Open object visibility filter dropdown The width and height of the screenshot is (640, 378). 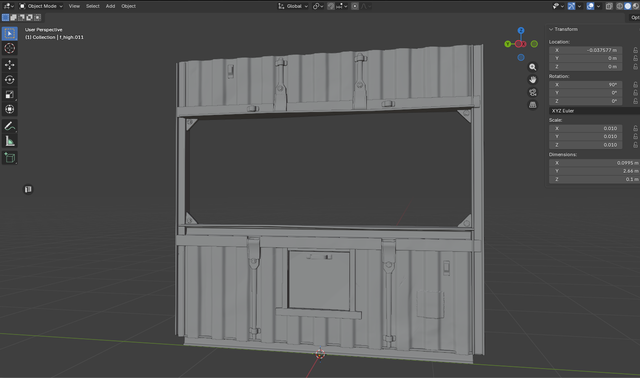point(558,6)
